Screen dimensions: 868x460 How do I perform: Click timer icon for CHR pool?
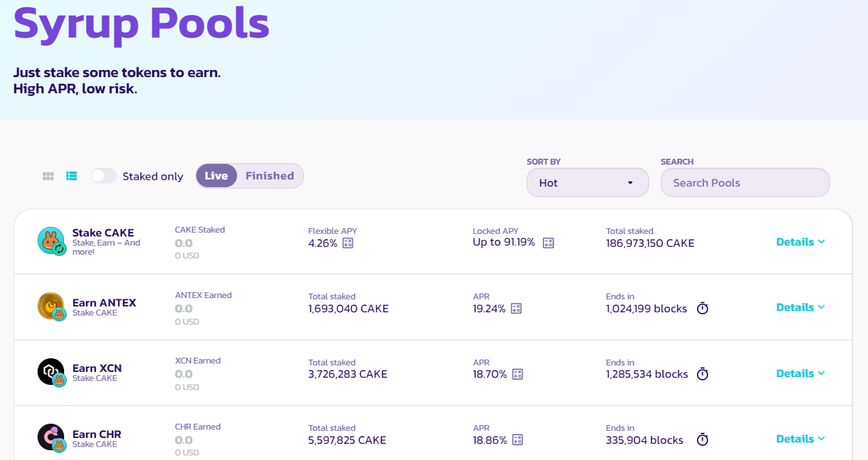click(x=702, y=440)
